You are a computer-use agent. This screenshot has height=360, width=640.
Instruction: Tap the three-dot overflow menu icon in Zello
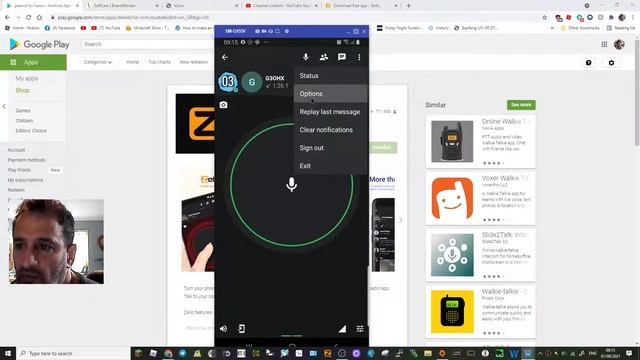tap(359, 57)
